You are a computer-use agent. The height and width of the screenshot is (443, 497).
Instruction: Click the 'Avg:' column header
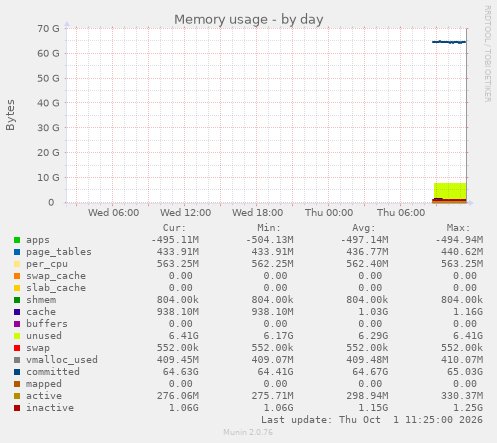pyautogui.click(x=364, y=228)
